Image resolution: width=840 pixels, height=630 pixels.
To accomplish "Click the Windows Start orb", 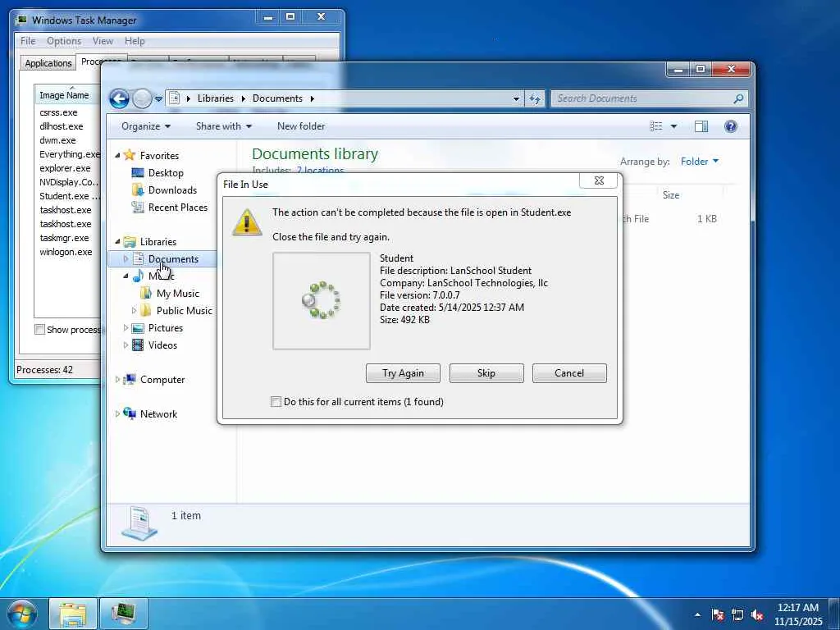I will [22, 614].
